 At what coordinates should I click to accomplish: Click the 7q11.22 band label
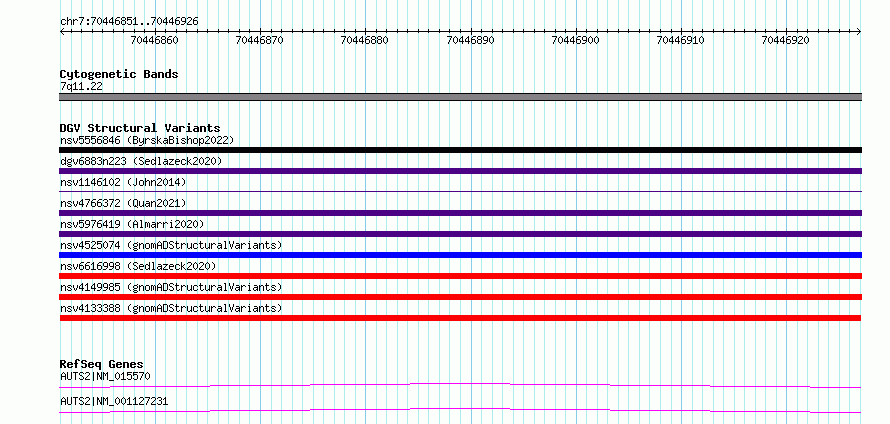pos(81,87)
